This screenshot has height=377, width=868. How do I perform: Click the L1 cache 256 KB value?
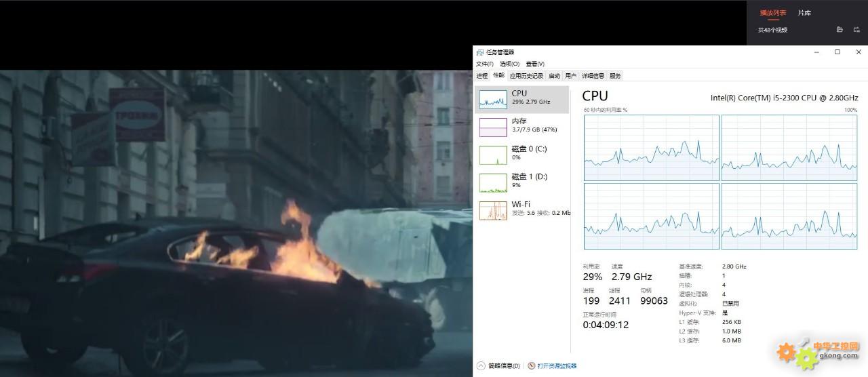click(x=731, y=322)
